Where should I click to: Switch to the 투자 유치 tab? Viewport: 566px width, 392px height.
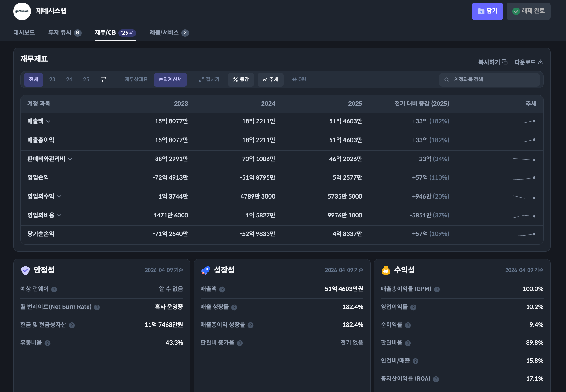point(65,33)
